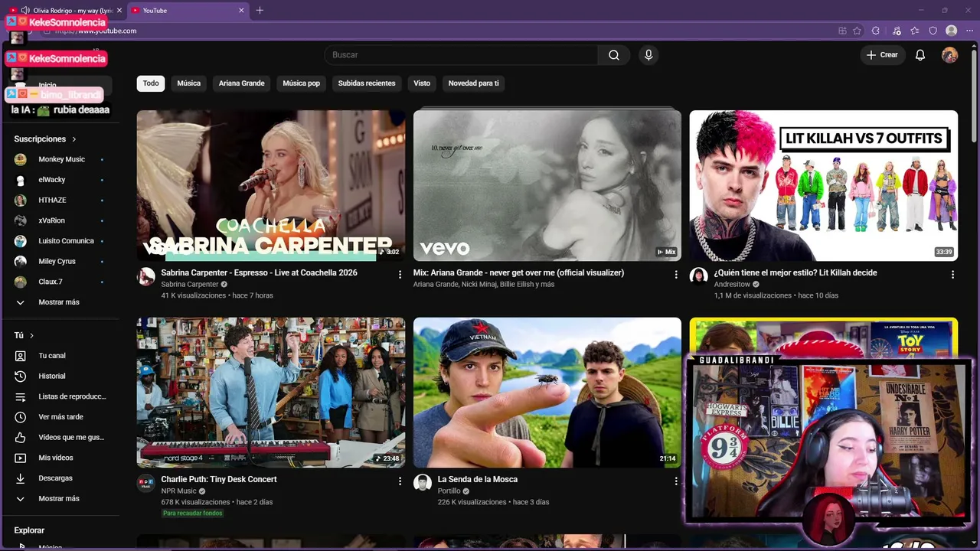Select the Ariana Grande filter chip
The height and width of the screenshot is (551, 980).
242,83
